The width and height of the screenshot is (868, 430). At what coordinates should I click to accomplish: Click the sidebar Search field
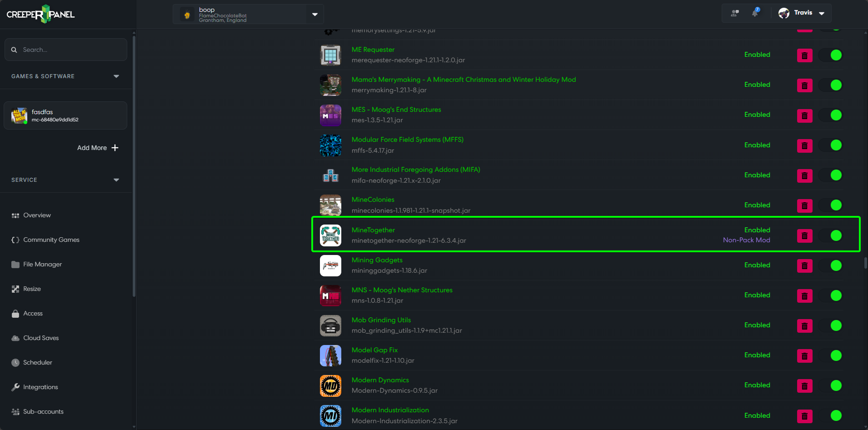click(x=65, y=50)
